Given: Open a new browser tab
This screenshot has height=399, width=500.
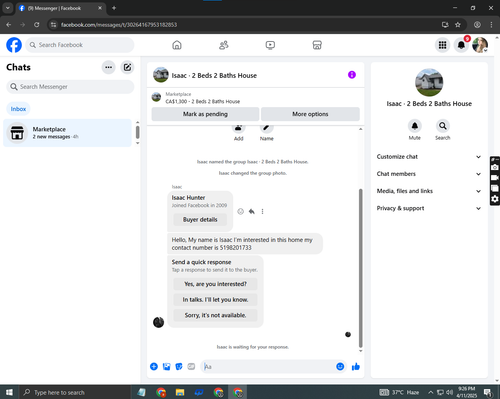Looking at the screenshot, I should [x=114, y=8].
